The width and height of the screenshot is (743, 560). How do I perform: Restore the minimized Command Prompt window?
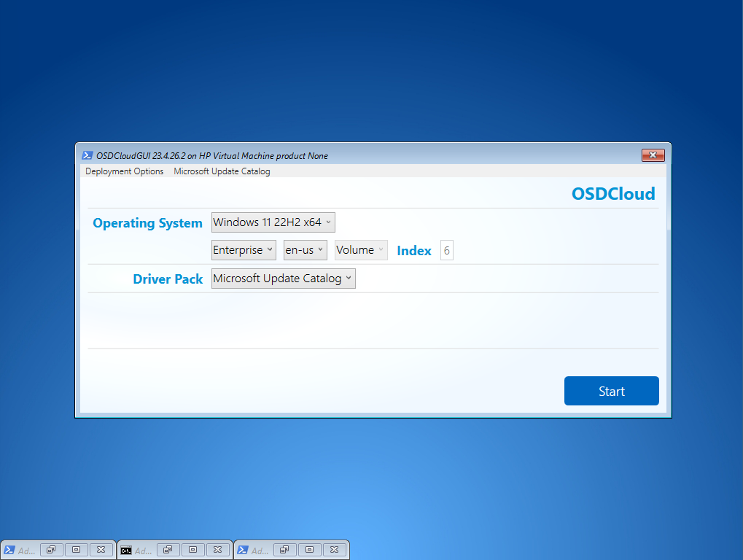pyautogui.click(x=168, y=550)
